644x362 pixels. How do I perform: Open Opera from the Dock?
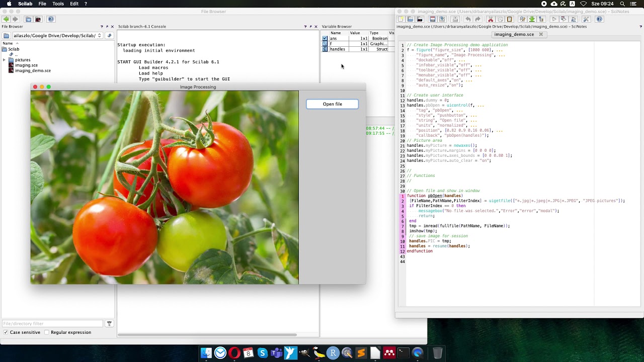pos(234,353)
